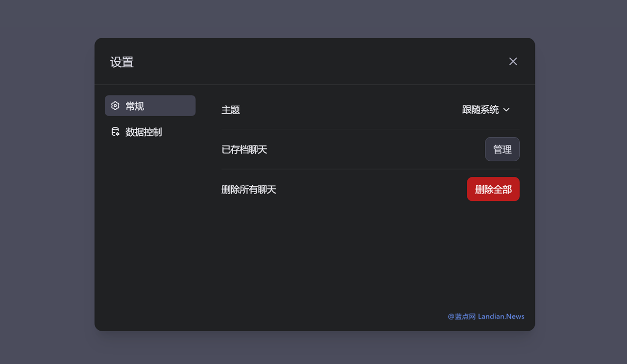
Task: Click the 删除所有聊天 row label
Action: 249,190
